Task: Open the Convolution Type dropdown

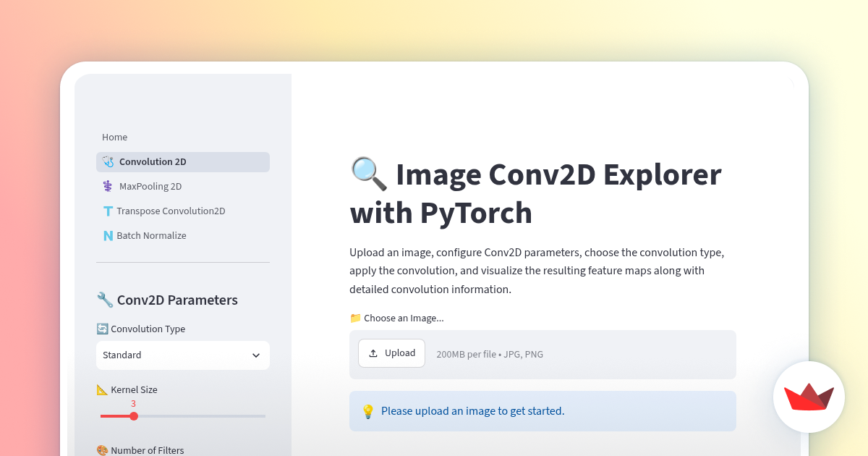Action: [x=183, y=355]
